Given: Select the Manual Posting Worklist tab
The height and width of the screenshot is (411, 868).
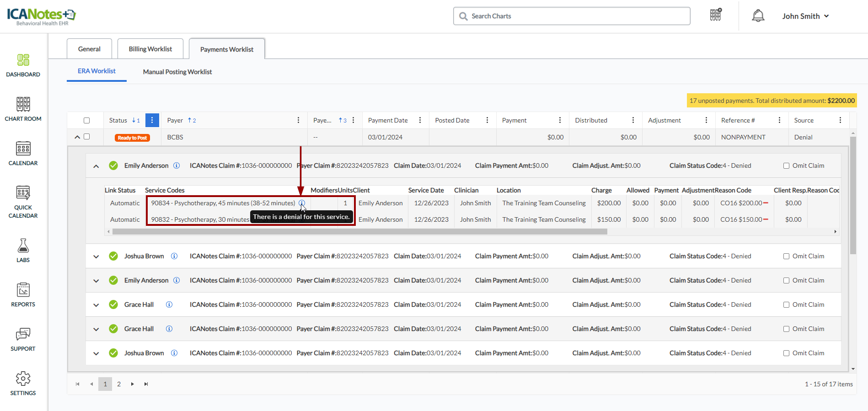Looking at the screenshot, I should tap(177, 72).
